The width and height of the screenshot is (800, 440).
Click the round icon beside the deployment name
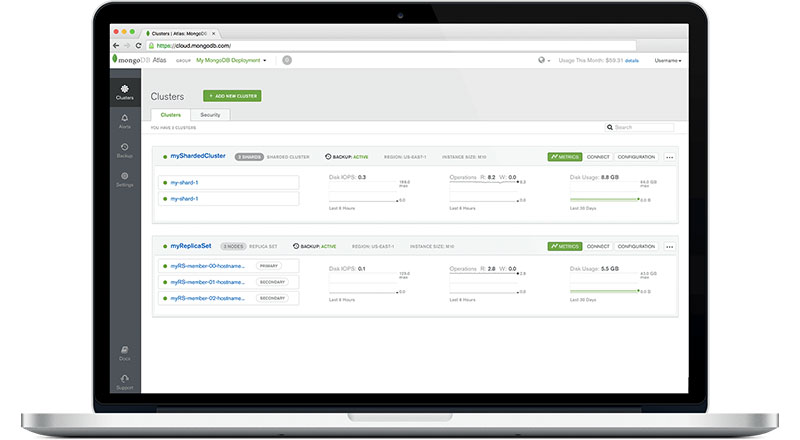[287, 60]
